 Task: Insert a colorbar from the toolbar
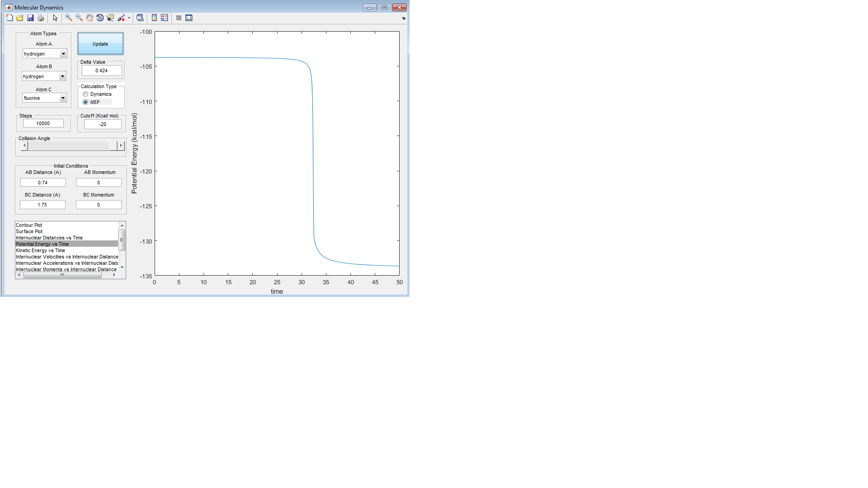(x=154, y=18)
